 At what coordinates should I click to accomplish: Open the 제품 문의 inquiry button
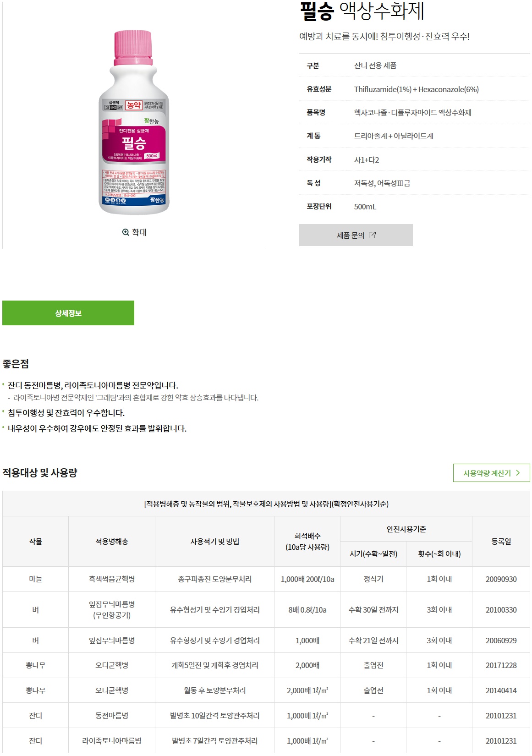[x=356, y=235]
